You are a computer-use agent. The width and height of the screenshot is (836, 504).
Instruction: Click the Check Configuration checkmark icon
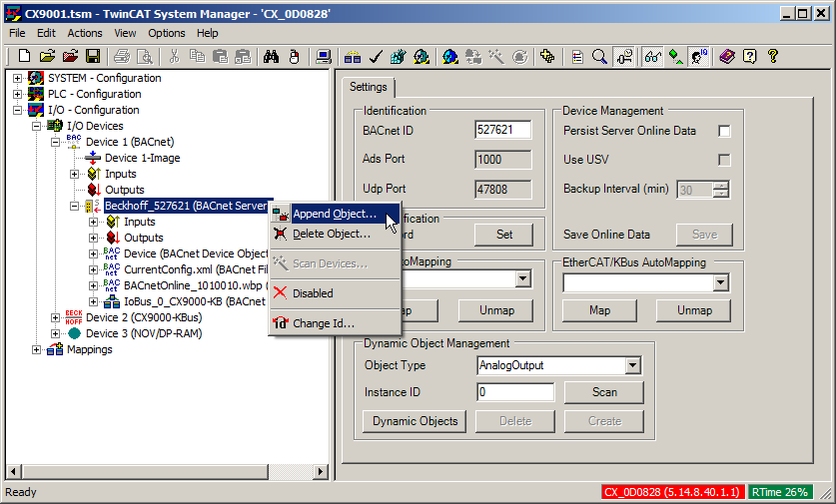376,56
